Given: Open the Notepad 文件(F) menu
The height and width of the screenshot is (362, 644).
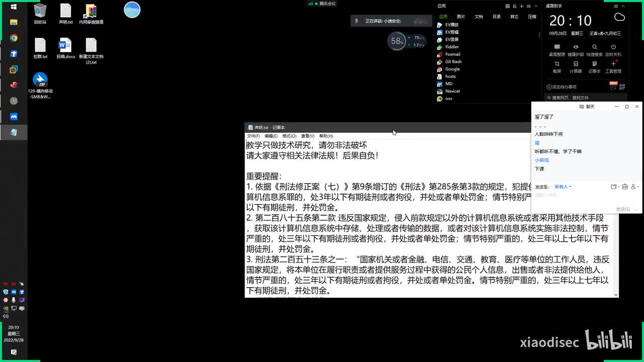Looking at the screenshot, I should tap(254, 136).
